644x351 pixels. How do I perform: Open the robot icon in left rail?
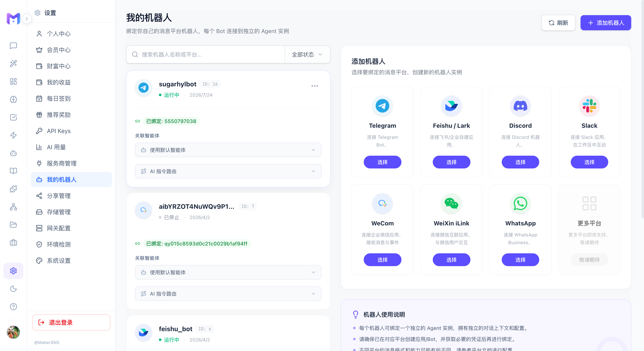[13, 153]
